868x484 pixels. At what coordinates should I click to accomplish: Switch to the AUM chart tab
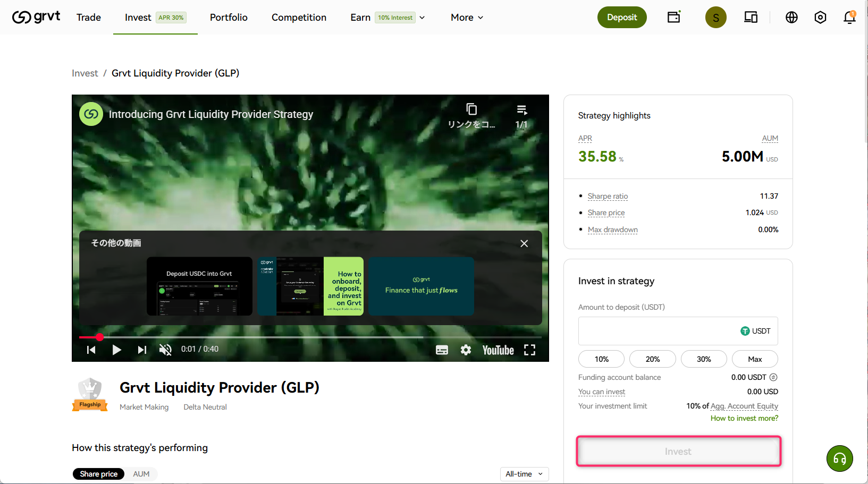pos(141,474)
